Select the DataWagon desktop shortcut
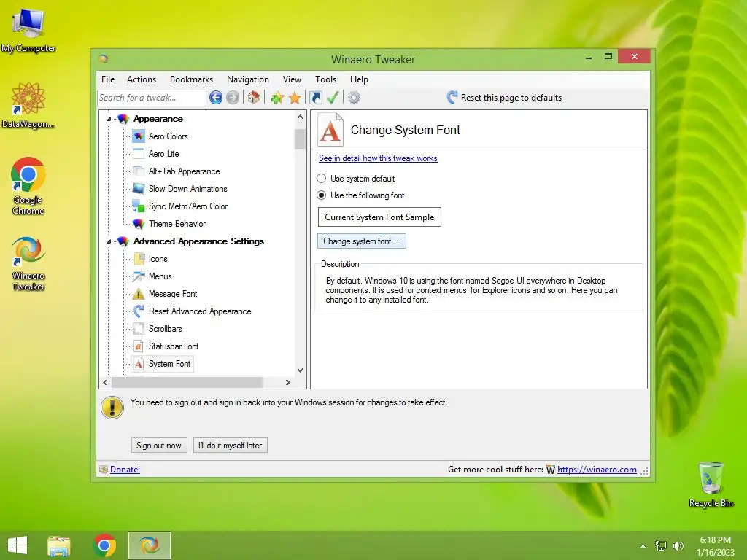This screenshot has width=747, height=560. click(28, 106)
